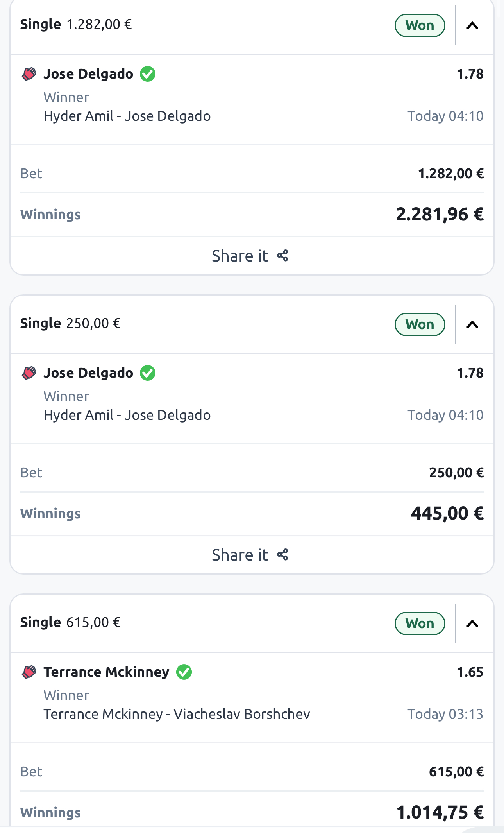Click green checkmark on 1.282,00 € bet selection
504x833 pixels.
tap(148, 74)
